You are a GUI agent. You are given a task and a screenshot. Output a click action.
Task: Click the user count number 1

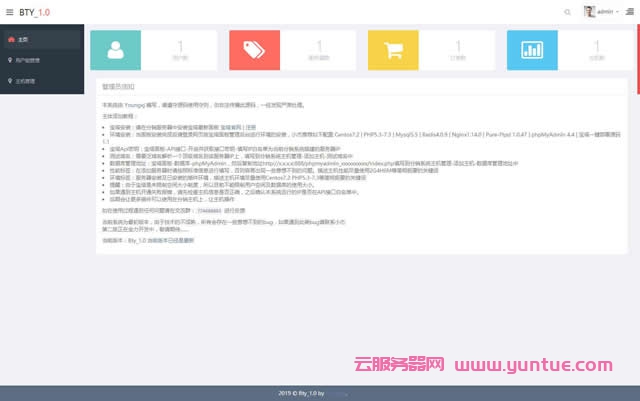tap(181, 45)
